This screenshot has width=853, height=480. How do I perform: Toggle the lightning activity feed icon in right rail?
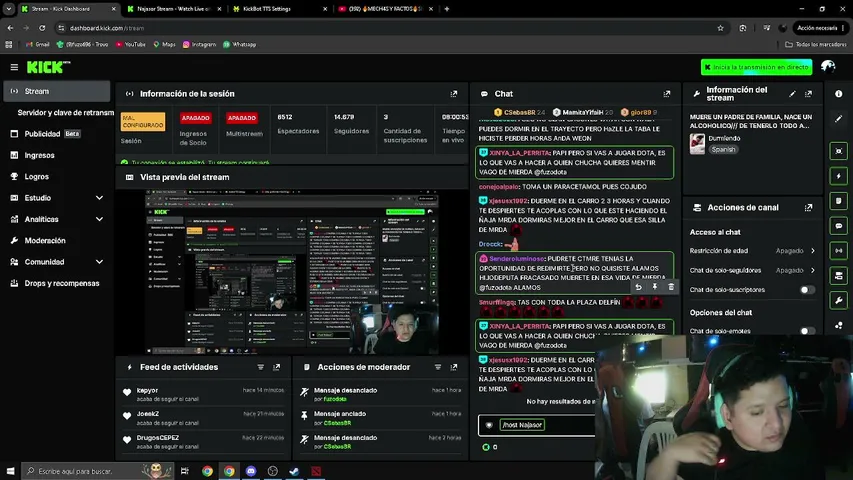838,176
